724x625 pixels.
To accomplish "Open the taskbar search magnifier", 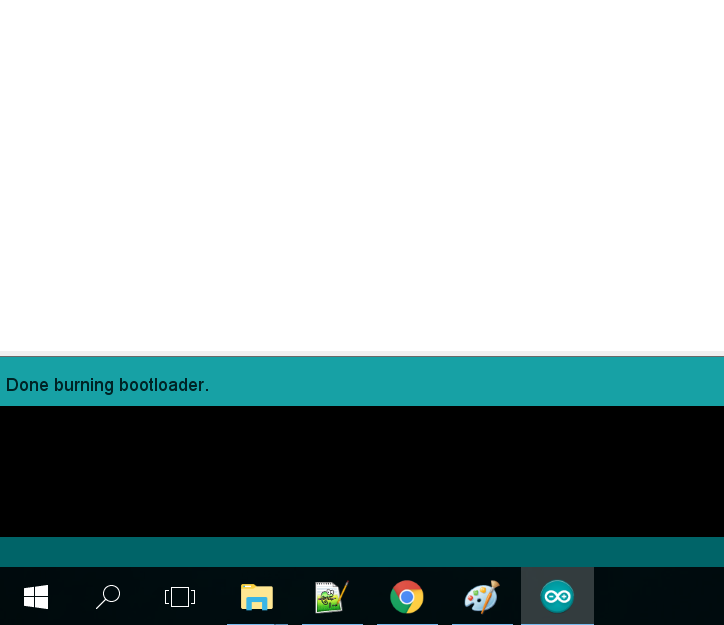I will (x=108, y=596).
